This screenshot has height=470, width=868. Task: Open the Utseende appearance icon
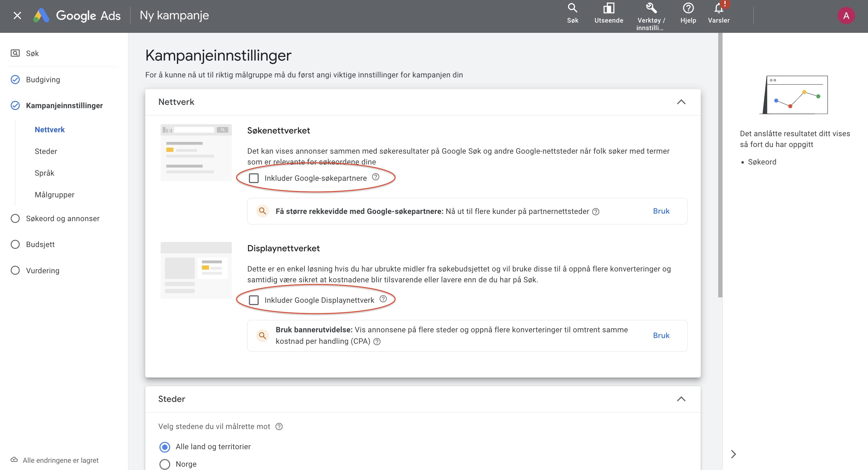(x=609, y=8)
